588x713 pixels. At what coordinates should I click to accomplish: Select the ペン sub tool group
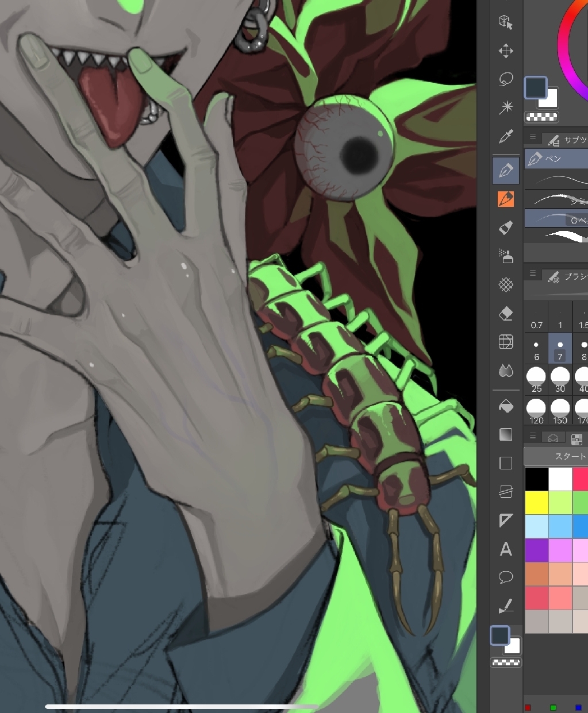[556, 159]
